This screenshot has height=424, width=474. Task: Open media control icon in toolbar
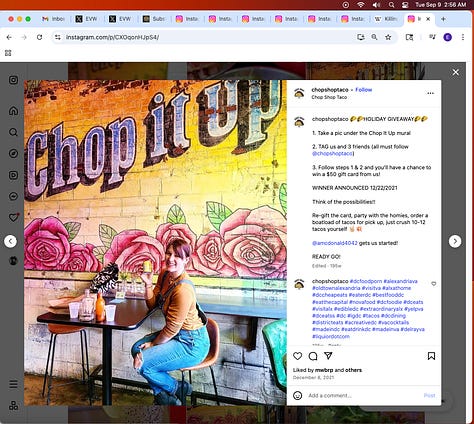pyautogui.click(x=432, y=37)
